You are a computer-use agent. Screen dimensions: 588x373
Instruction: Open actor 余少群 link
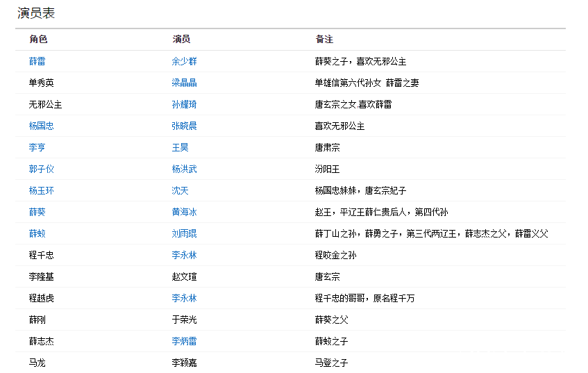click(184, 61)
